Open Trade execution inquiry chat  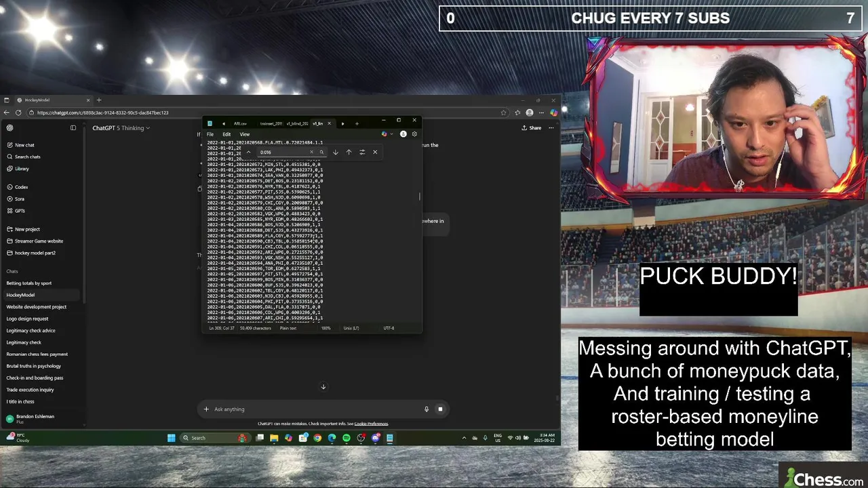pos(30,390)
